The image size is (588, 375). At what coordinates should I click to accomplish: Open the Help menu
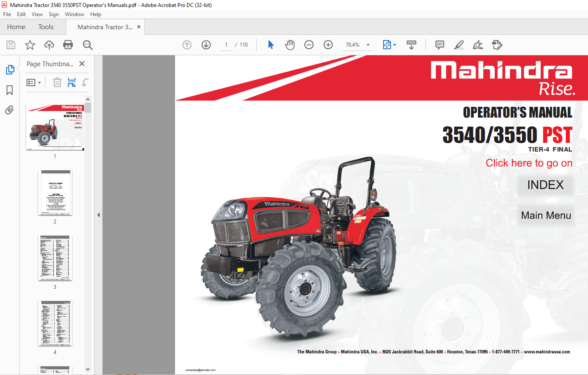click(95, 14)
